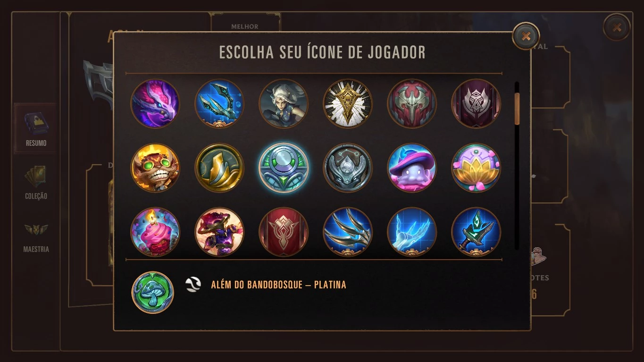Select the orange goggles yordle icon
The height and width of the screenshot is (362, 644).
click(155, 168)
